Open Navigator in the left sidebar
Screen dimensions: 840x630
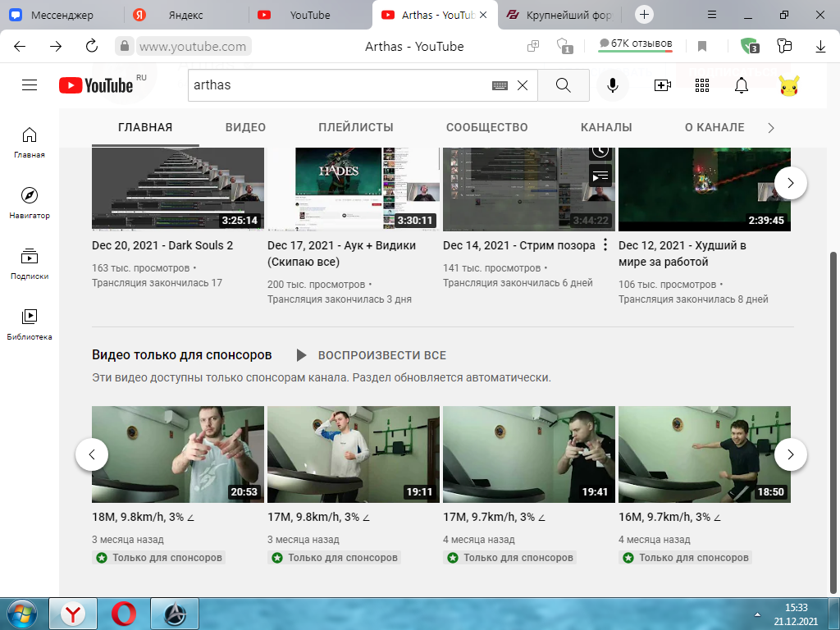coord(30,203)
